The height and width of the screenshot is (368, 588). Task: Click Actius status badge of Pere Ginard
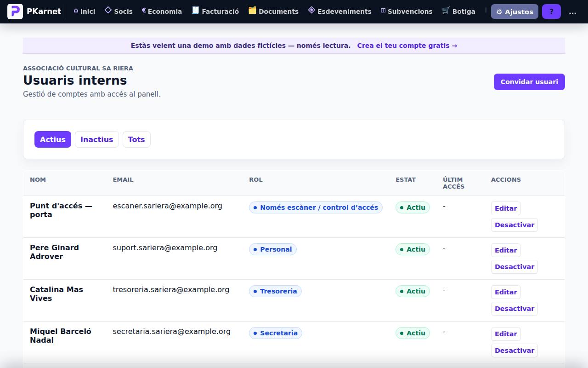coord(413,249)
